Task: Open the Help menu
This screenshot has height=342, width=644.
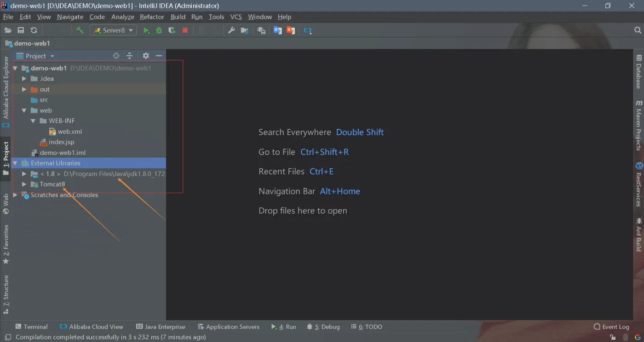Action: [284, 17]
